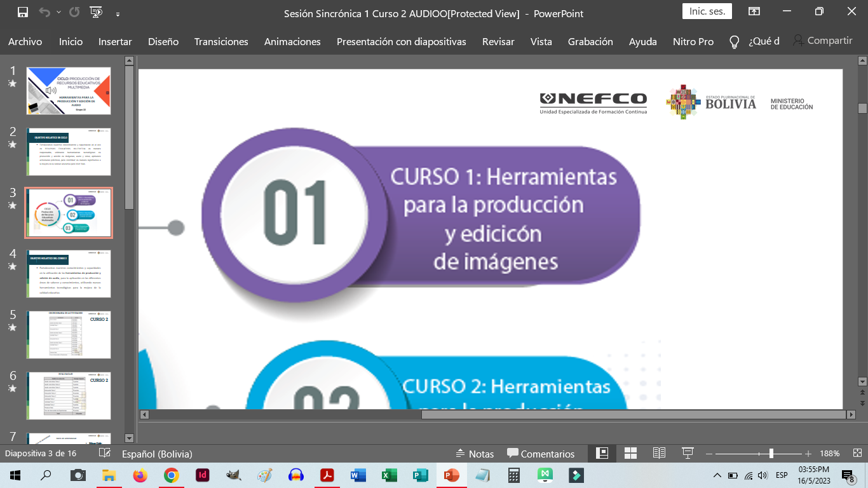
Task: Click the horizontal scrollbar right arrow
Action: coord(851,415)
